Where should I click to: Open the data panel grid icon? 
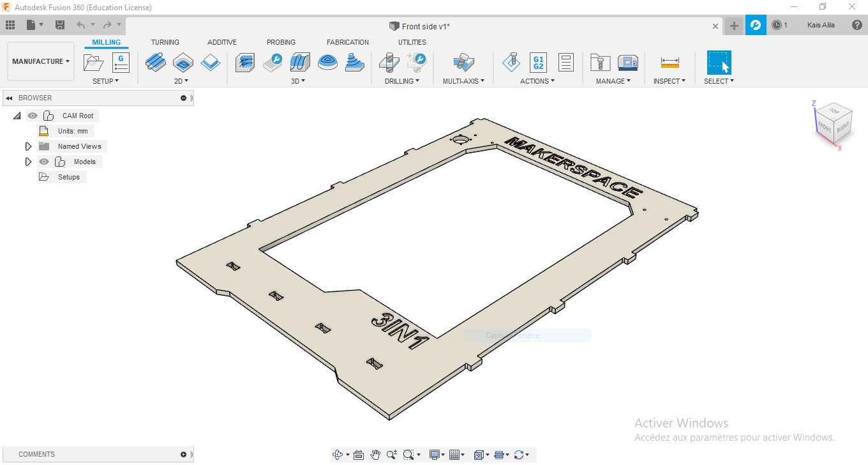coord(10,25)
